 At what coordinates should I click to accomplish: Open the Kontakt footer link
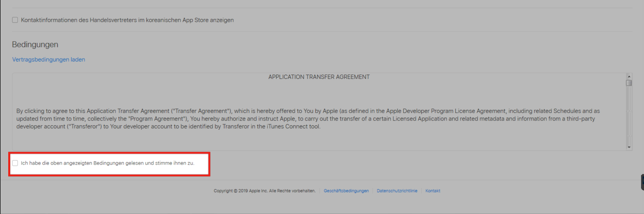click(x=433, y=191)
